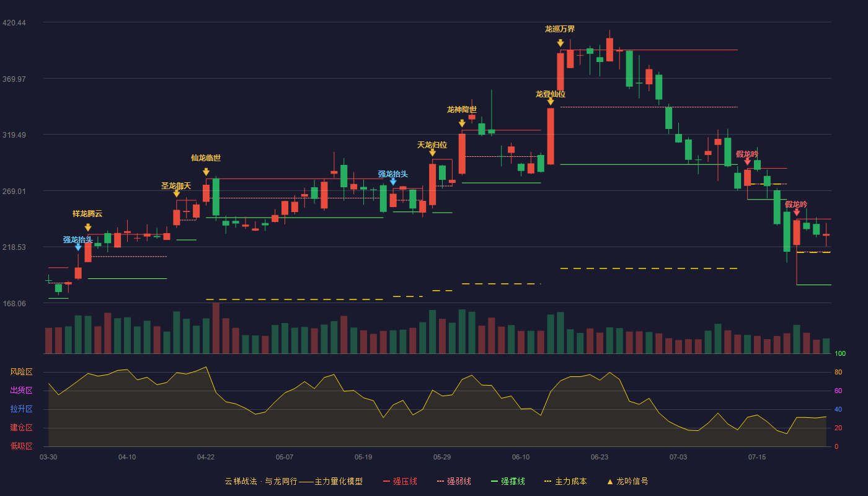Click the 03-30 date axis label
The height and width of the screenshot is (496, 868).
(48, 457)
